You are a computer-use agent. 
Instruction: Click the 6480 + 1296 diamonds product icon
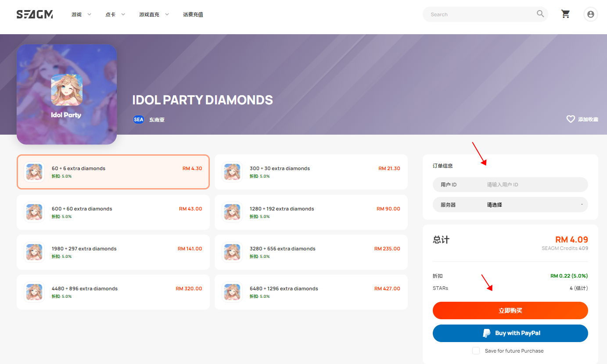232,292
